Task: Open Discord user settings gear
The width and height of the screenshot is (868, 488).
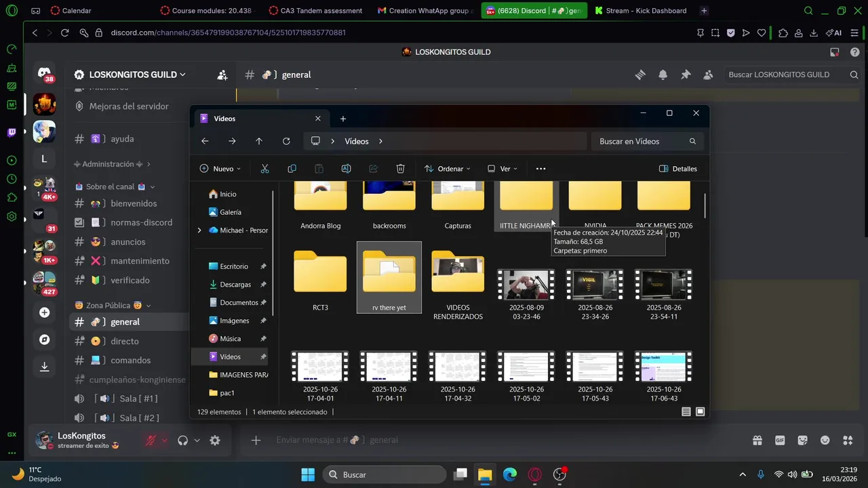Action: point(215,441)
